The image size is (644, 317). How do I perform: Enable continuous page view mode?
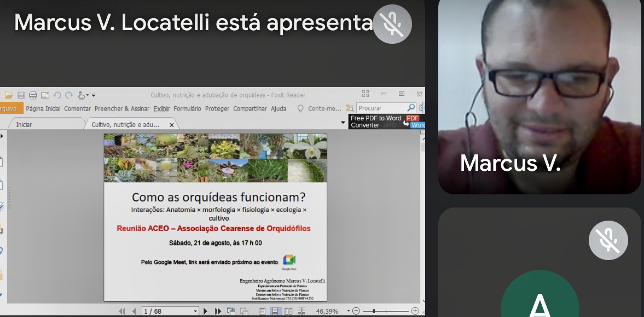pyautogui.click(x=275, y=311)
